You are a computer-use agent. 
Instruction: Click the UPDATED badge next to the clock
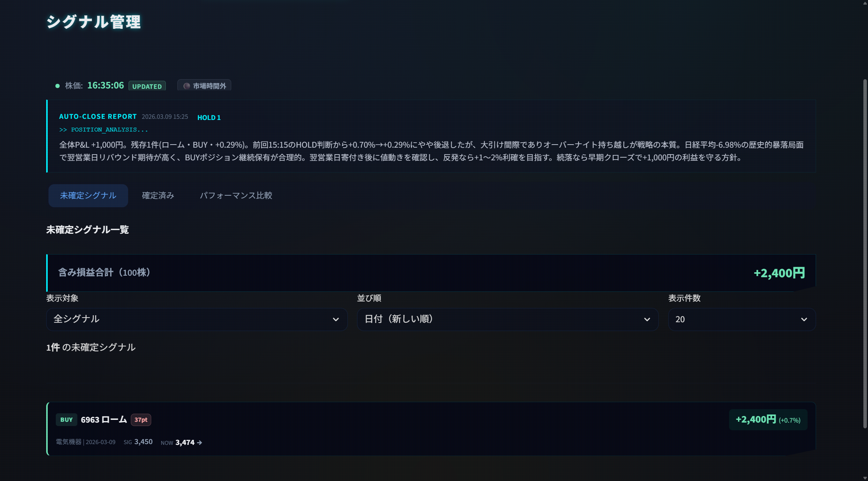(x=147, y=86)
